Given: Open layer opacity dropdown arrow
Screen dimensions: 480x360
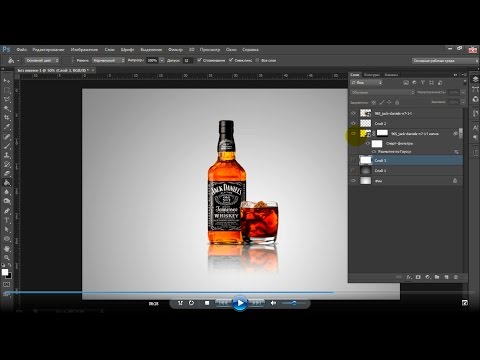Looking at the screenshot, I should click(x=463, y=92).
